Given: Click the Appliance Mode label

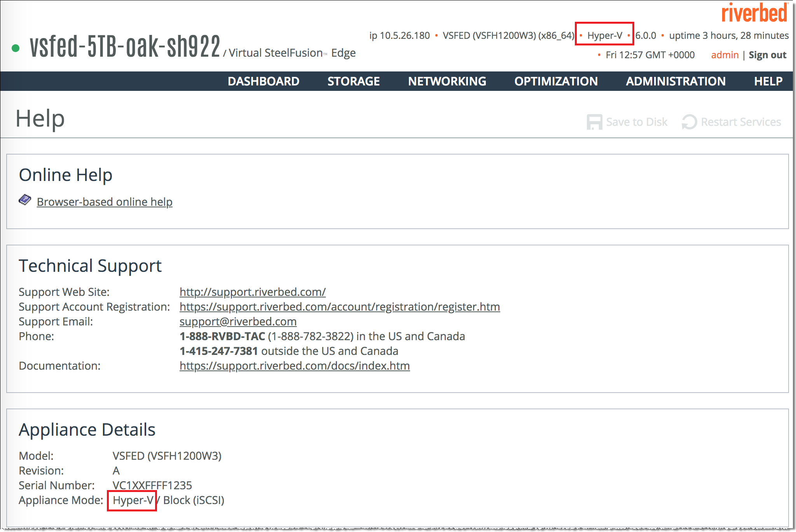Looking at the screenshot, I should tap(61, 500).
